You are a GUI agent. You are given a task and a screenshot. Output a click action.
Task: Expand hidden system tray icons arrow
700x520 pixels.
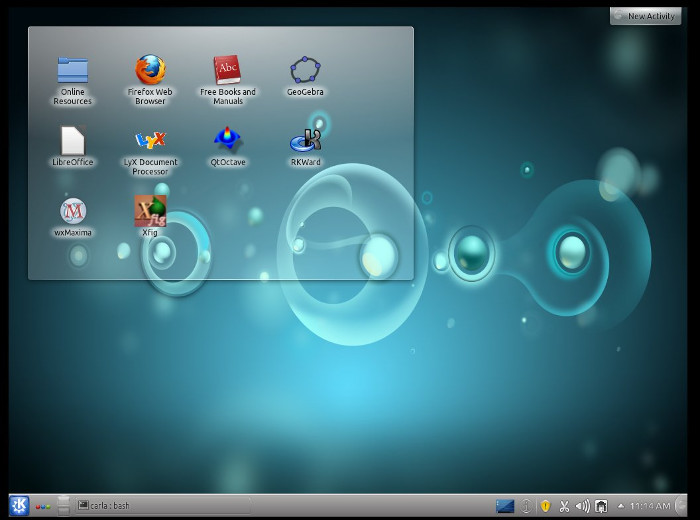pyautogui.click(x=621, y=506)
